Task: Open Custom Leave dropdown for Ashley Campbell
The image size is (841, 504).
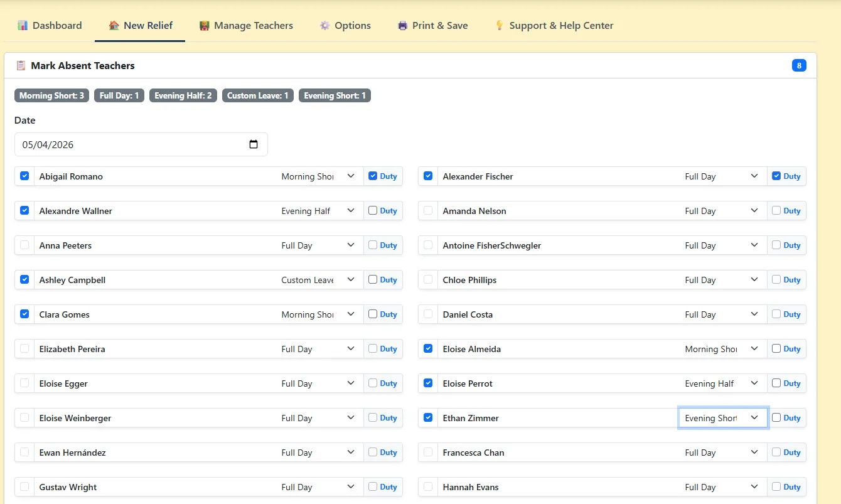Action: point(319,280)
